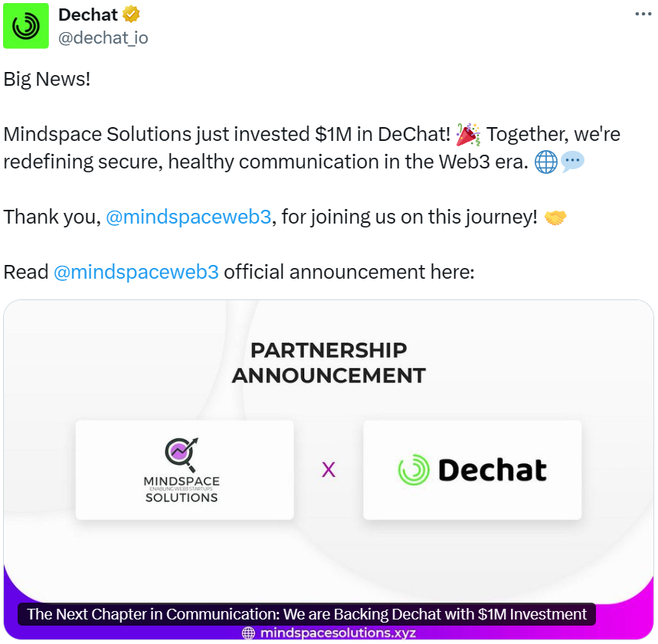Click the Dechat wordmark in the partnership card

[x=493, y=470]
